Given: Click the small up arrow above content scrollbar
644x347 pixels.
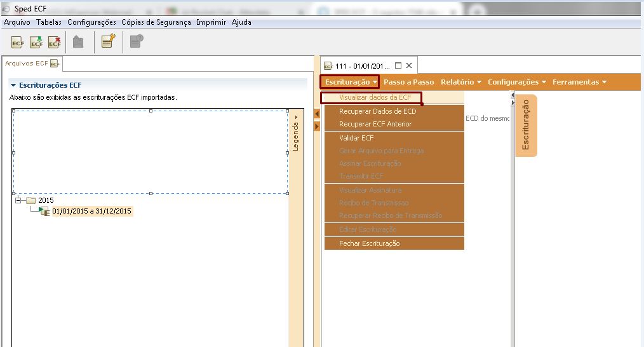Looking at the screenshot, I should click(512, 95).
